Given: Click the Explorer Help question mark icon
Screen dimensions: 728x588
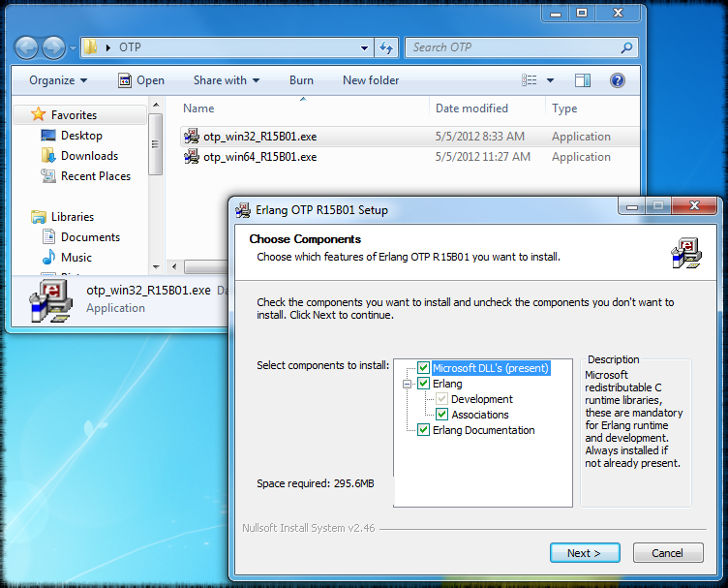Looking at the screenshot, I should pyautogui.click(x=617, y=80).
